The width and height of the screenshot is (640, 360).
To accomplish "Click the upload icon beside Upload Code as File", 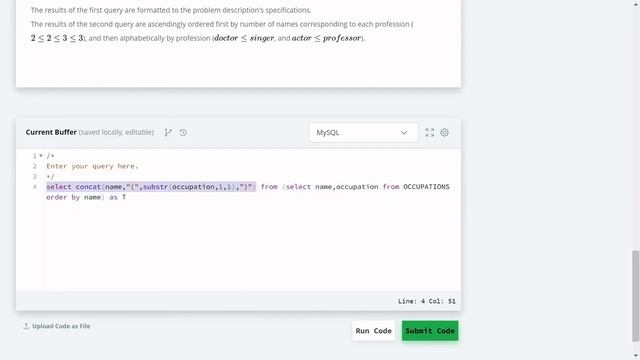I will coord(26,326).
